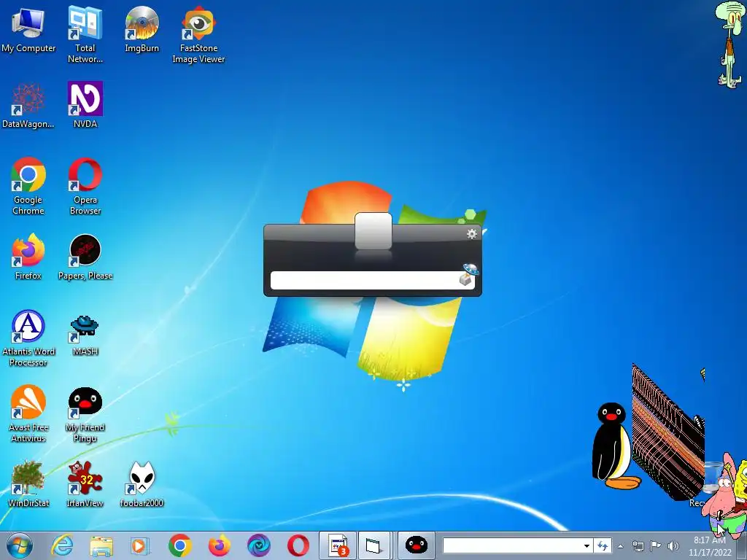Click the Squidward character on the desktop
The image size is (747, 560).
coord(730,44)
